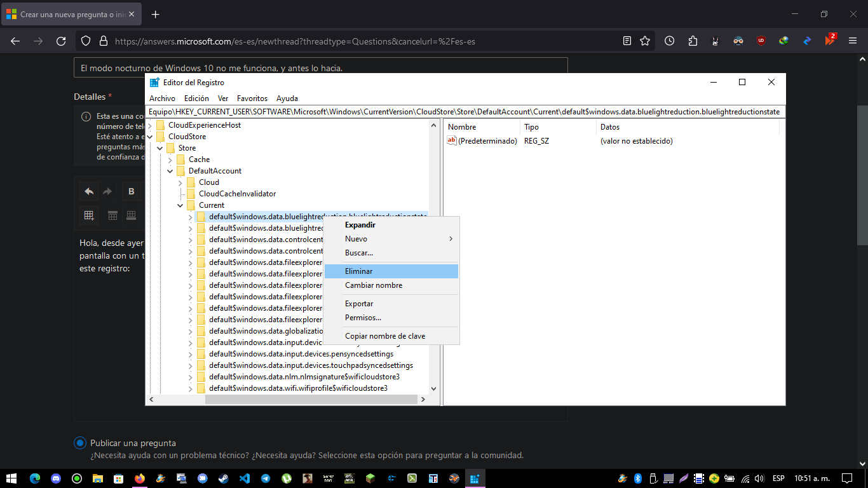Screen dimensions: 868x488
Task: Click tree horizontal scrollbar right arrow
Action: tap(423, 400)
